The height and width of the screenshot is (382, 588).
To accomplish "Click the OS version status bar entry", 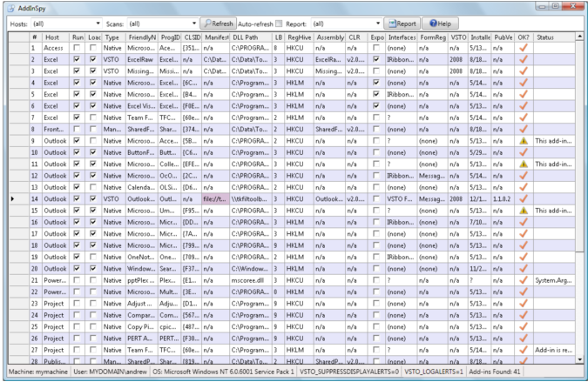I will tap(224, 372).
